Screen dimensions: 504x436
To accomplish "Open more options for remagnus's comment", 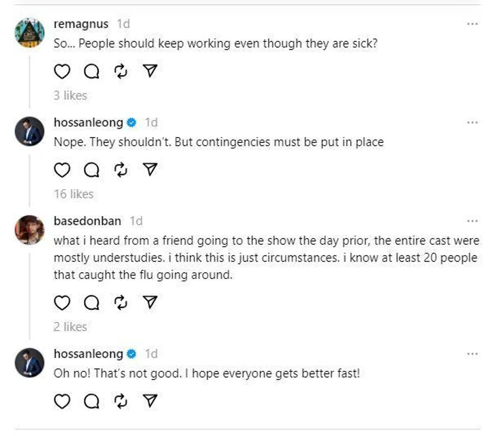I will click(472, 24).
